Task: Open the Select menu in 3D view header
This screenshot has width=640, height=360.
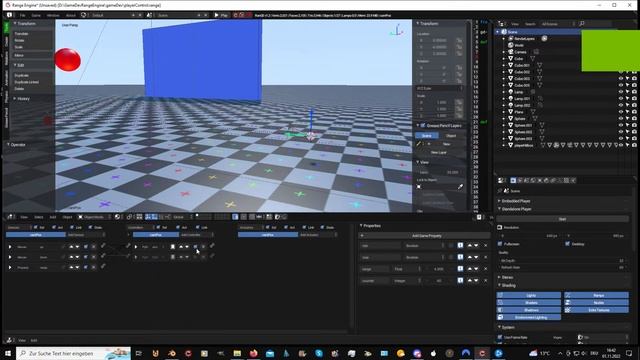Action: coord(38,217)
